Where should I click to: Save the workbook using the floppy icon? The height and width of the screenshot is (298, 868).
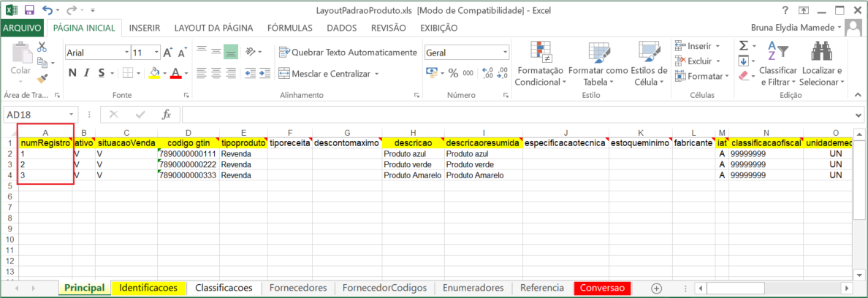pos(29,10)
